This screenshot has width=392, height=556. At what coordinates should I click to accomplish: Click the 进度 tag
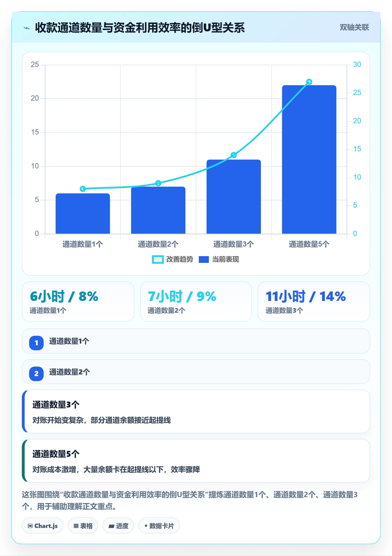118,526
